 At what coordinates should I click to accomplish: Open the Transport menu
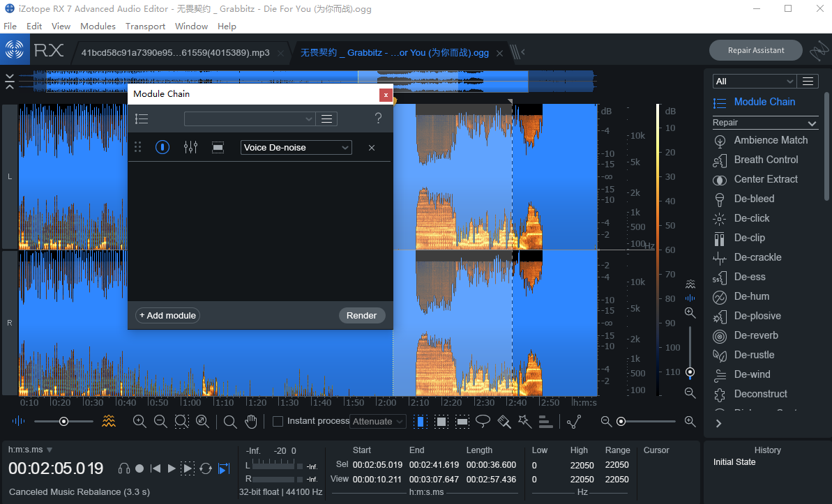(145, 26)
